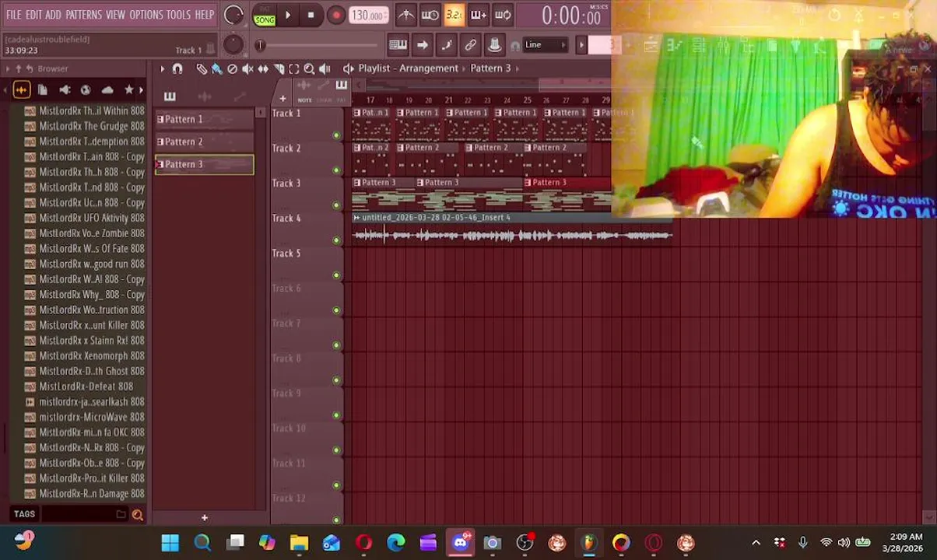
Task: Open the FILE menu
Action: click(x=14, y=15)
